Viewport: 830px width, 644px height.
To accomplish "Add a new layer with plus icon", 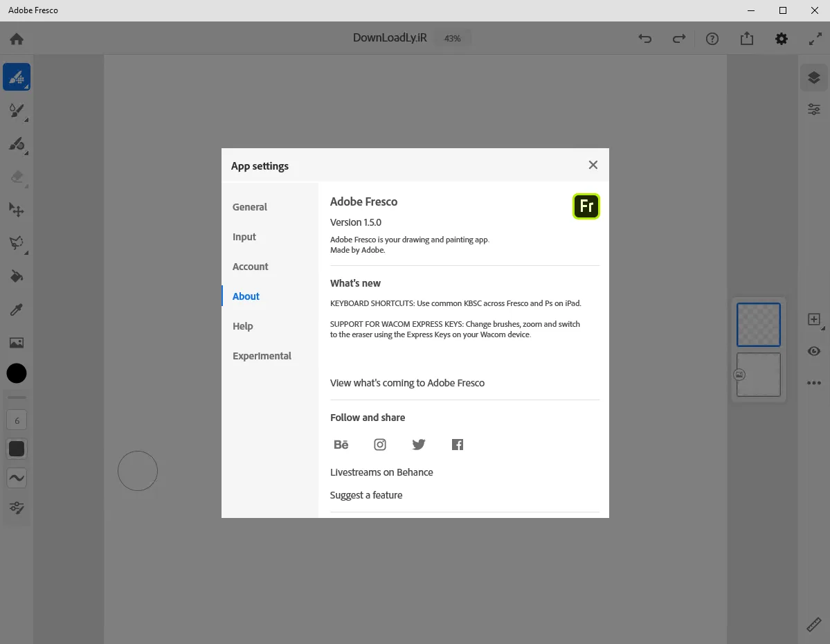I will tap(814, 319).
